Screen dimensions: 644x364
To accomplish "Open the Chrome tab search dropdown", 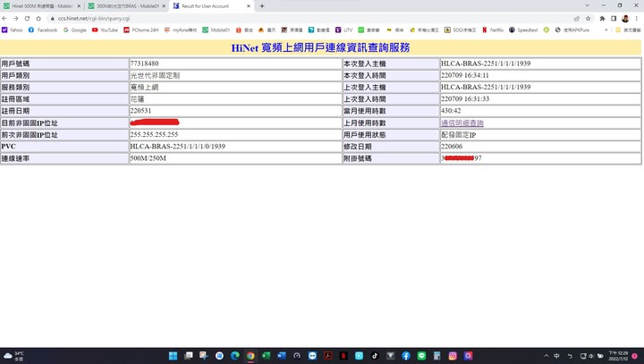I will [588, 5].
